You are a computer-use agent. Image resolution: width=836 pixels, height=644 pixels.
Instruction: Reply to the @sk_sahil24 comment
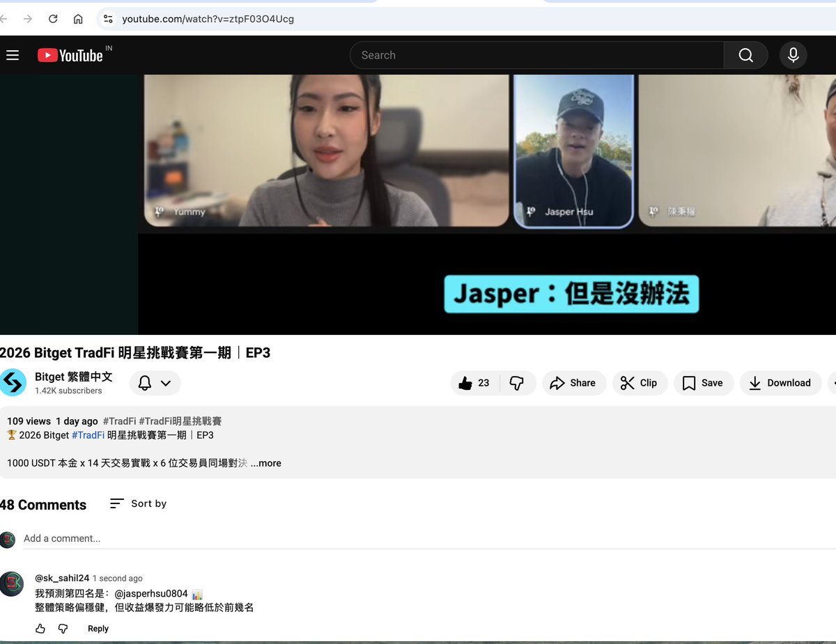point(98,629)
